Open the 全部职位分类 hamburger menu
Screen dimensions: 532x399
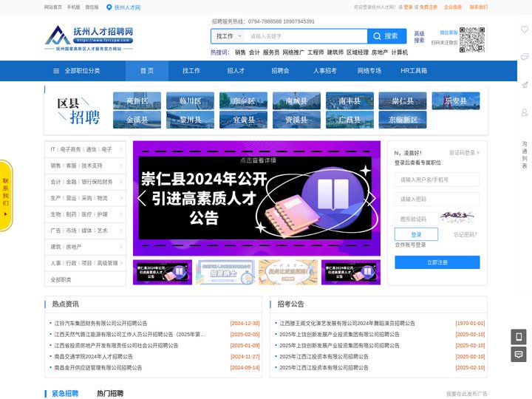coord(76,71)
